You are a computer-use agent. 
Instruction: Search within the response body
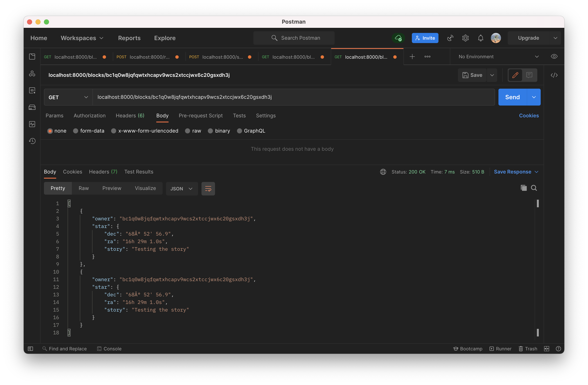pos(534,188)
